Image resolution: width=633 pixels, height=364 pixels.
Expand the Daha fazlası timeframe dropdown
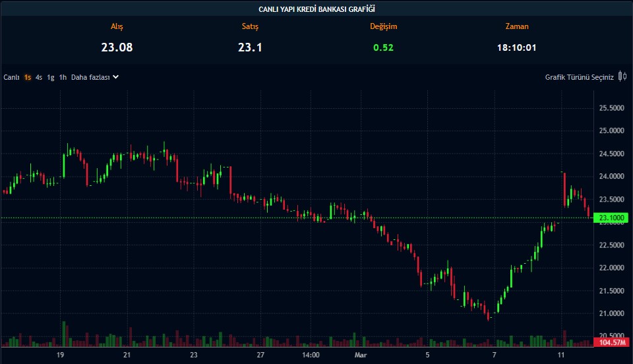90,77
